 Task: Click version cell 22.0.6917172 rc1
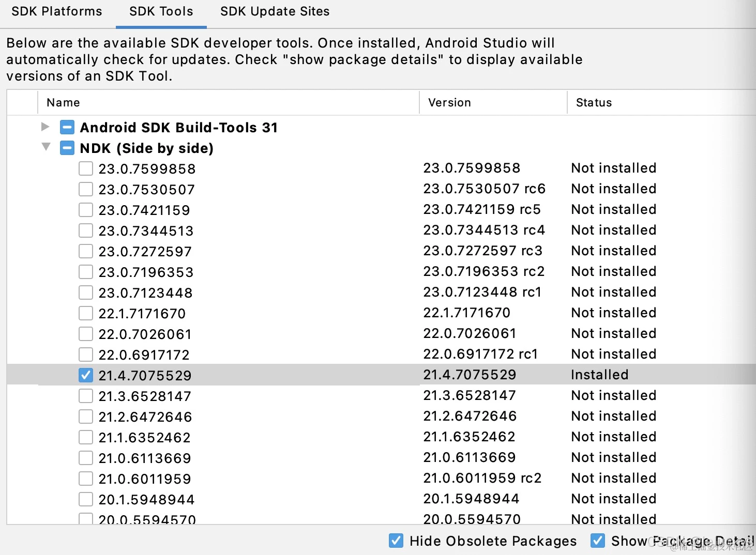point(481,354)
